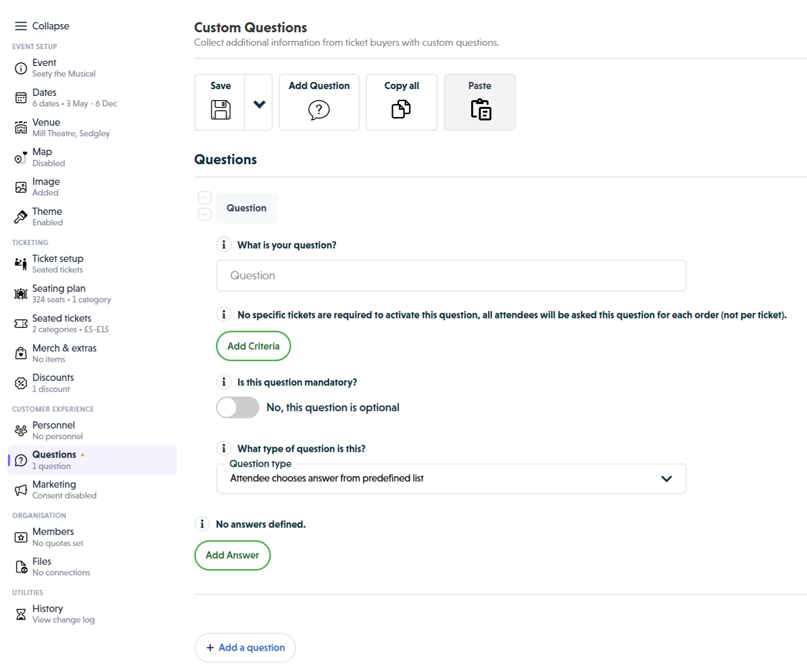Click the Marketing megaphone icon
807x672 pixels.
[21, 490]
